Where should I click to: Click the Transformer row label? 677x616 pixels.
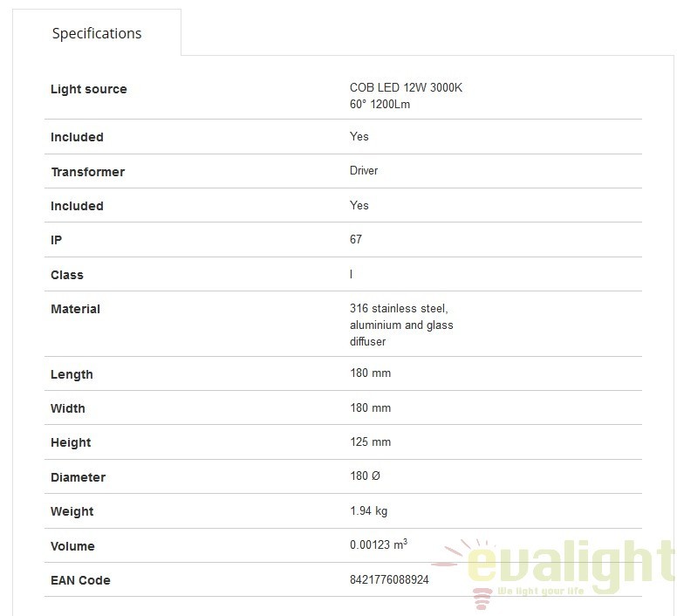pos(87,172)
